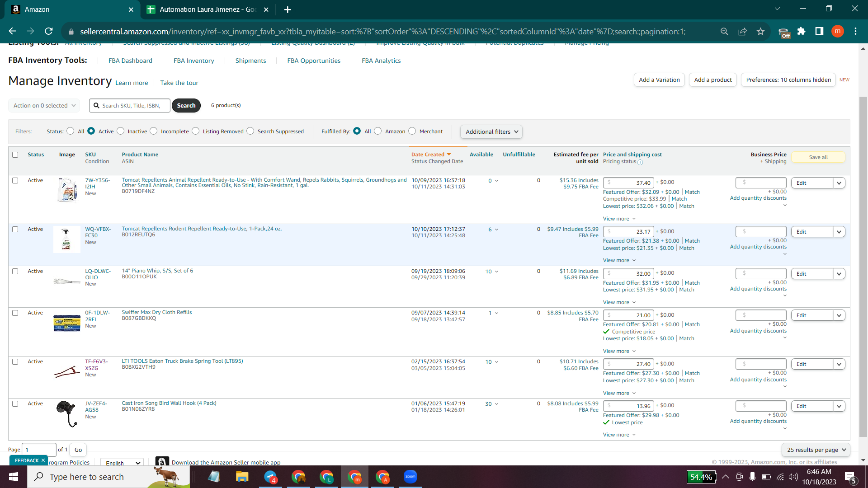Click the Save all button
Image resolution: width=868 pixels, height=488 pixels.
click(x=818, y=157)
